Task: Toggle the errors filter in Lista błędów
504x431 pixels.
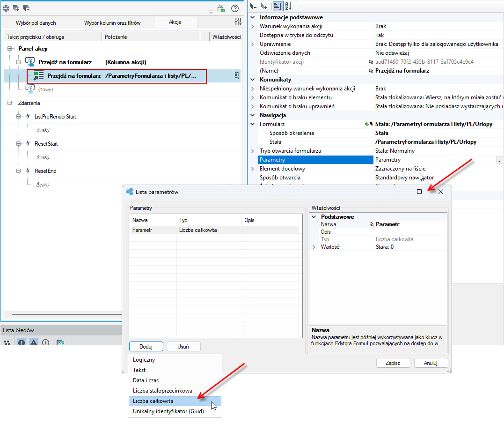Action: tap(22, 342)
